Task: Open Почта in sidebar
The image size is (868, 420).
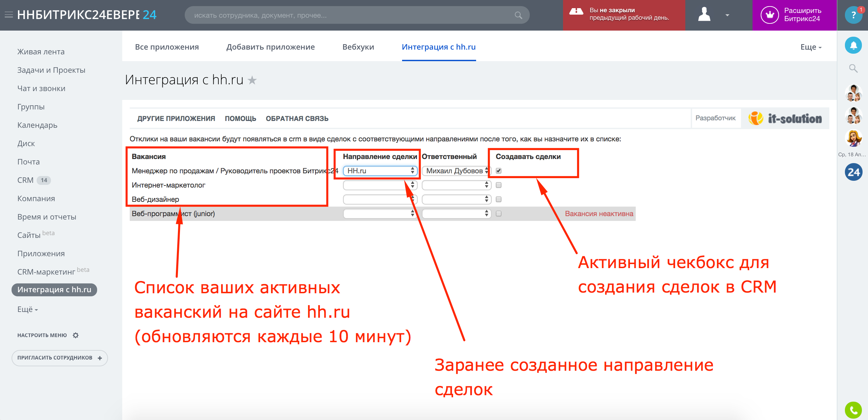Action: click(29, 162)
